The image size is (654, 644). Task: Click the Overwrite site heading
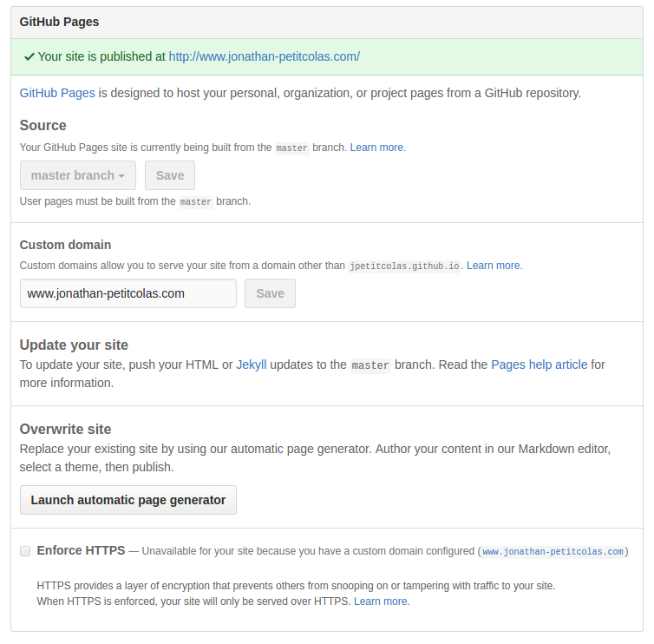65,429
